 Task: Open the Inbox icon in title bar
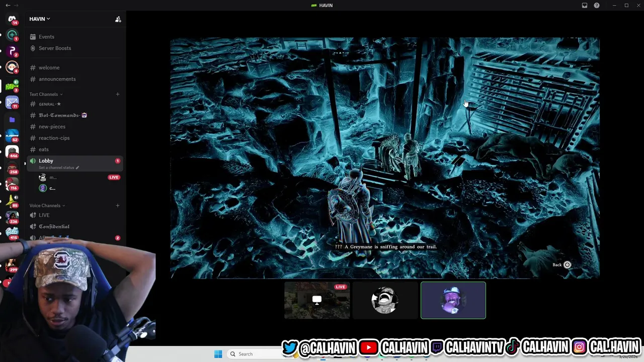(x=585, y=5)
